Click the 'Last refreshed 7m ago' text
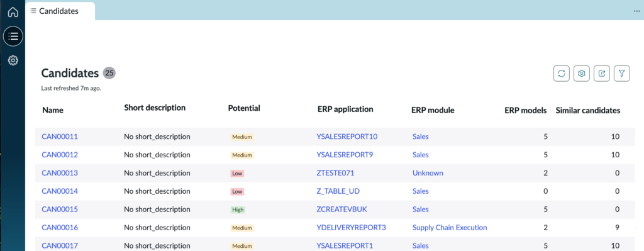Screen dimensions: 644x251 click(x=71, y=88)
